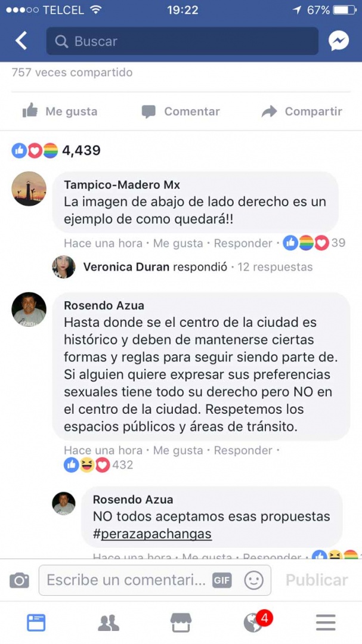Screen dimensions: 362x644
Task: Open the GIF picker in comment box
Action: pos(222,580)
